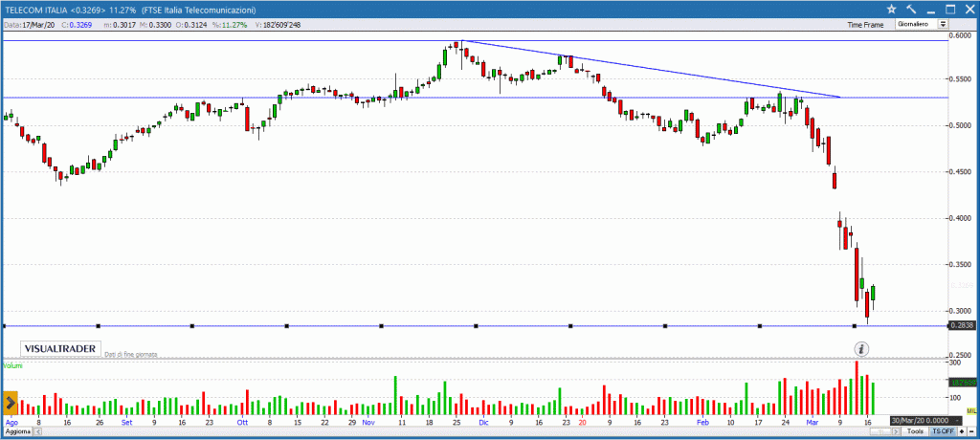
Task: Click the 30/Mar/20 0.0000 cursor readout
Action: click(925, 421)
